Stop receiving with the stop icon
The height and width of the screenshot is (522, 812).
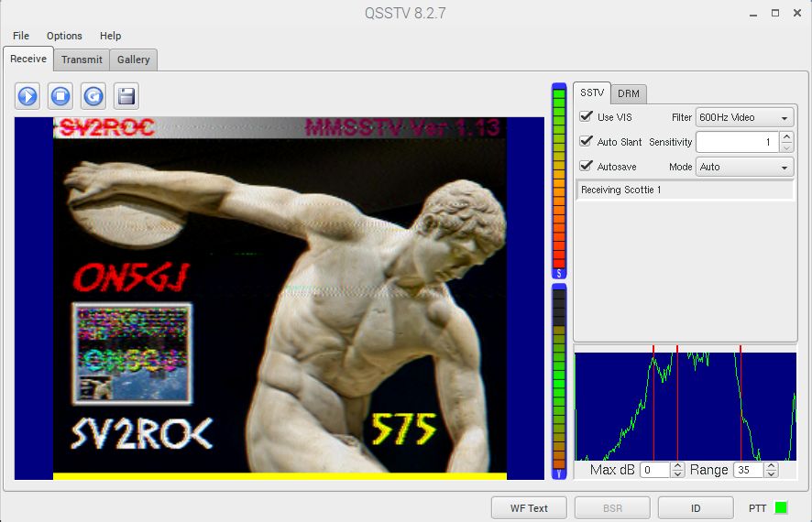pyautogui.click(x=60, y=96)
